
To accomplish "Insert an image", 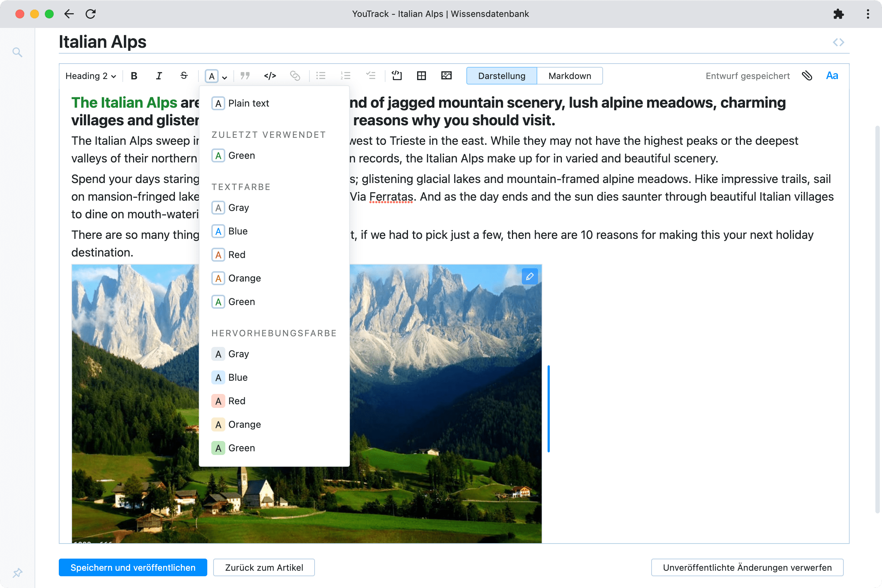I will [446, 75].
